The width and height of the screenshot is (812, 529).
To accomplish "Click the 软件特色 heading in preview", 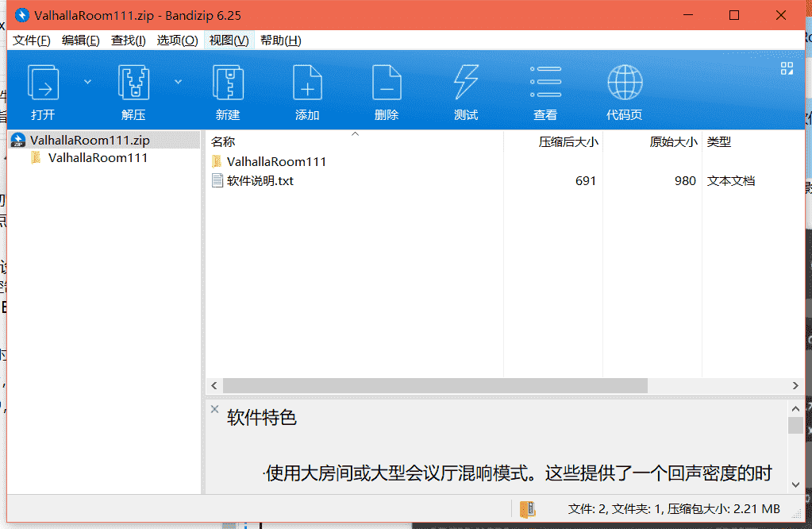I will click(261, 418).
